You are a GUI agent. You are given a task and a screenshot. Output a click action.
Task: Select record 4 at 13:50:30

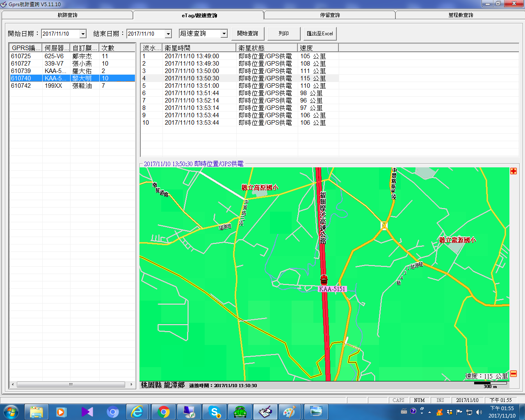tap(240, 78)
